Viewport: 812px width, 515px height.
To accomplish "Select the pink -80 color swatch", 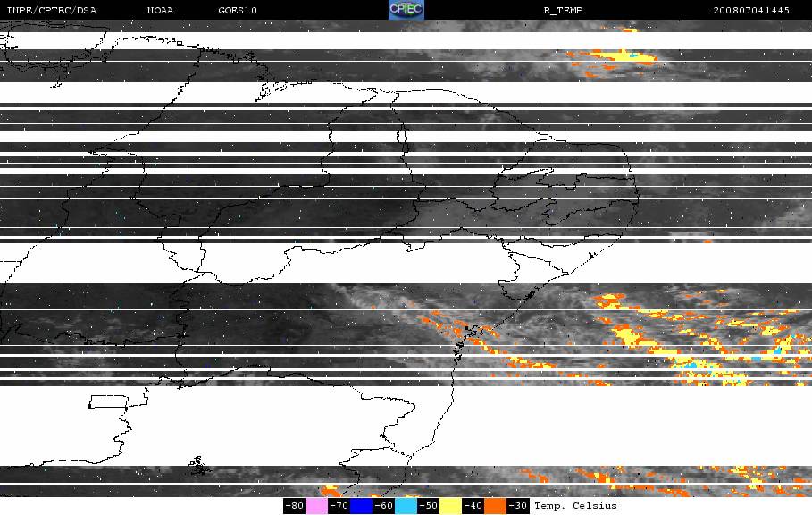I will [316, 506].
